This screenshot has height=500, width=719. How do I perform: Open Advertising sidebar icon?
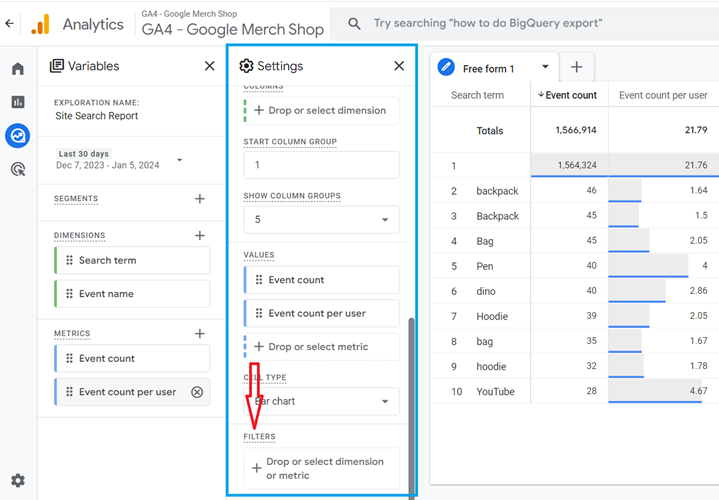pyautogui.click(x=18, y=170)
